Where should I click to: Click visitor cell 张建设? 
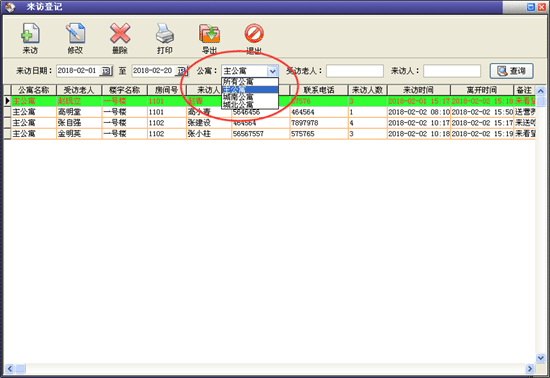[x=209, y=123]
